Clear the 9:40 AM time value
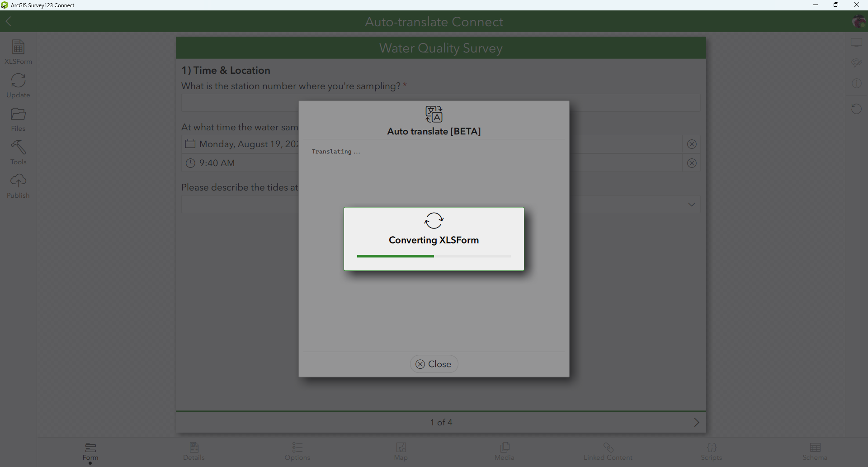This screenshot has height=467, width=868. [x=692, y=163]
